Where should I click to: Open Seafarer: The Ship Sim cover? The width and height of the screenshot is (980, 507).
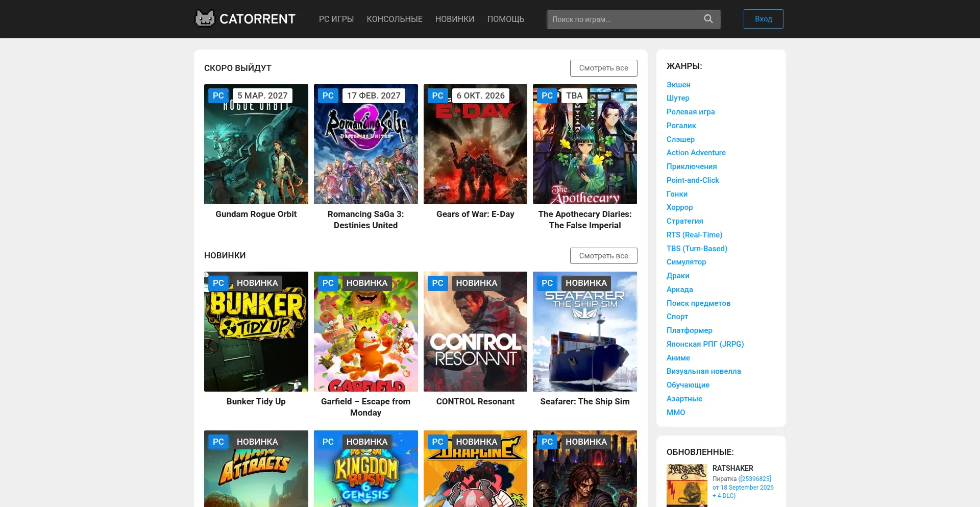pos(585,331)
